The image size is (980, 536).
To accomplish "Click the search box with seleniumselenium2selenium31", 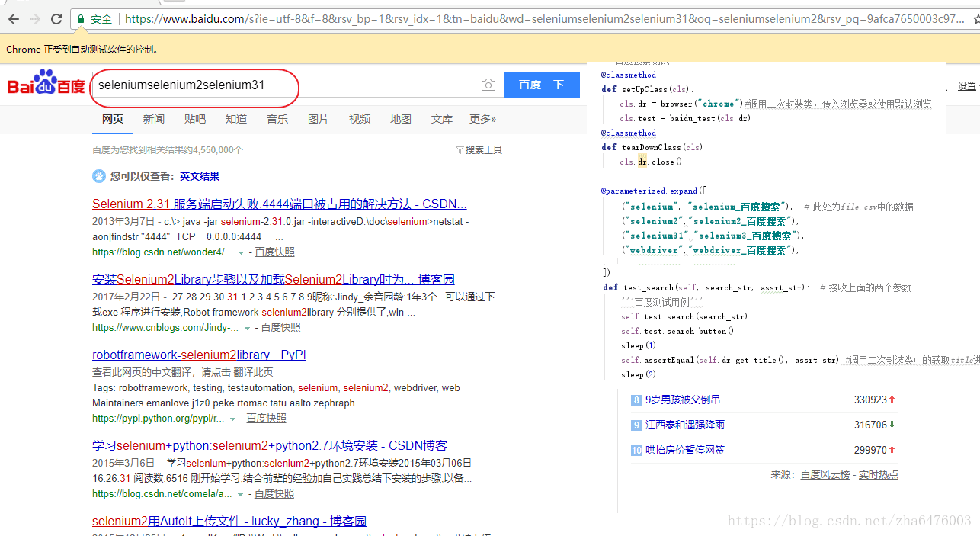I will (x=285, y=85).
